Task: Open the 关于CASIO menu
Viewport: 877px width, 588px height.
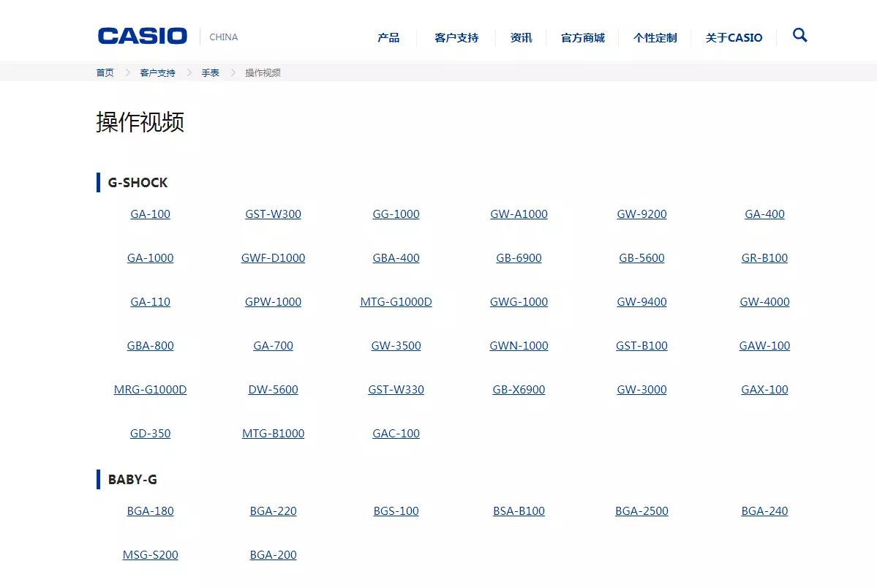Action: pyautogui.click(x=734, y=37)
